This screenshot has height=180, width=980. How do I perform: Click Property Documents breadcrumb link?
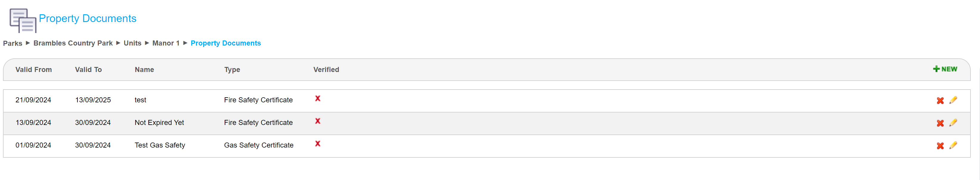click(226, 43)
